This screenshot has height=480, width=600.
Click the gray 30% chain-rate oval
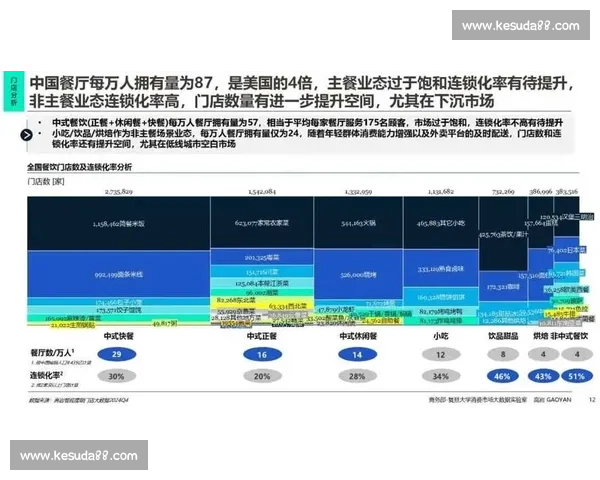pyautogui.click(x=116, y=376)
